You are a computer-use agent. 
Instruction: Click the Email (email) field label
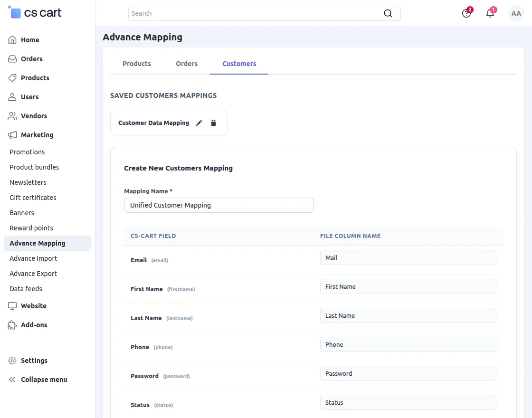149,260
